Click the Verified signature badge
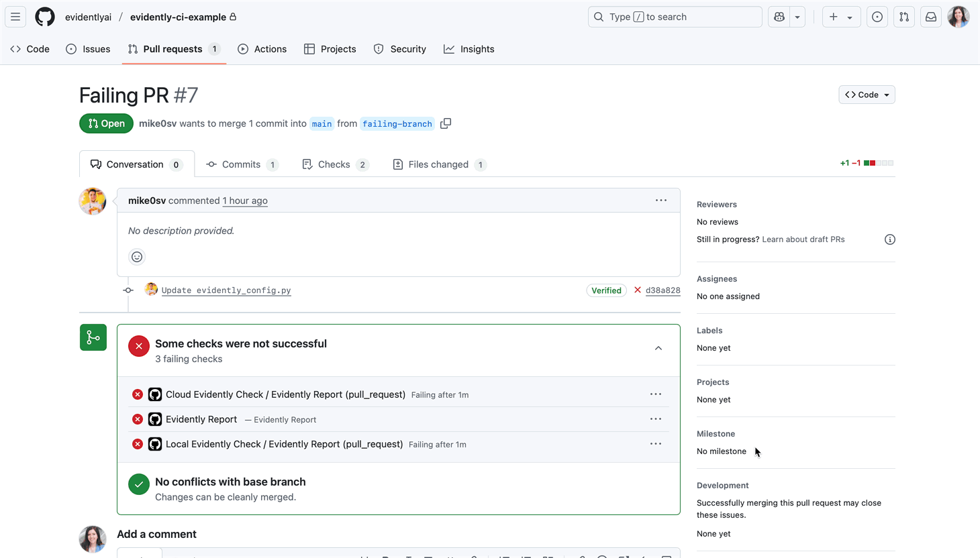This screenshot has height=558, width=980. pos(607,290)
